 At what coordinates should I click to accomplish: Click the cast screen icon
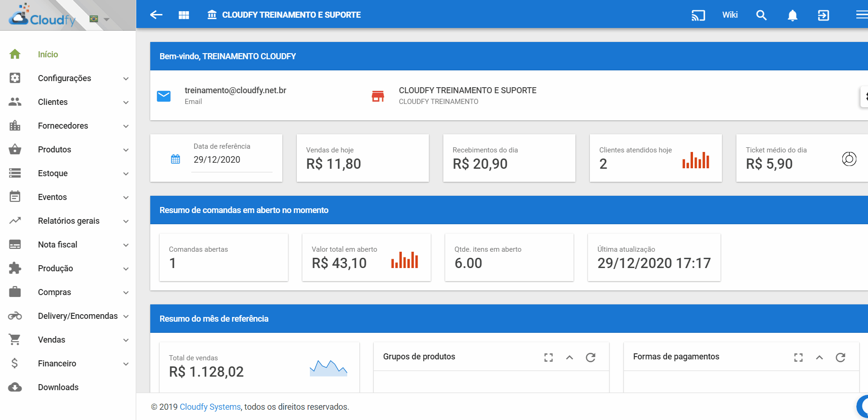pos(698,15)
